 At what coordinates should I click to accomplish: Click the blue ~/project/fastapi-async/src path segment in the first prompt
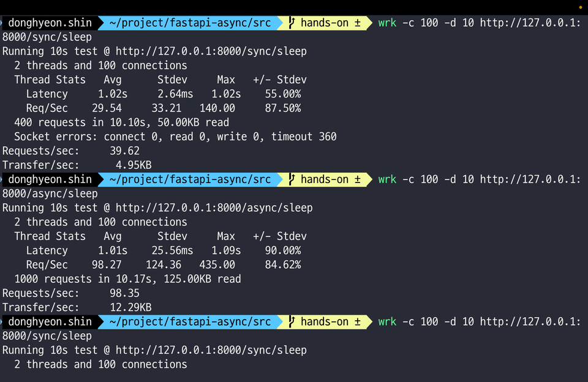click(x=190, y=23)
